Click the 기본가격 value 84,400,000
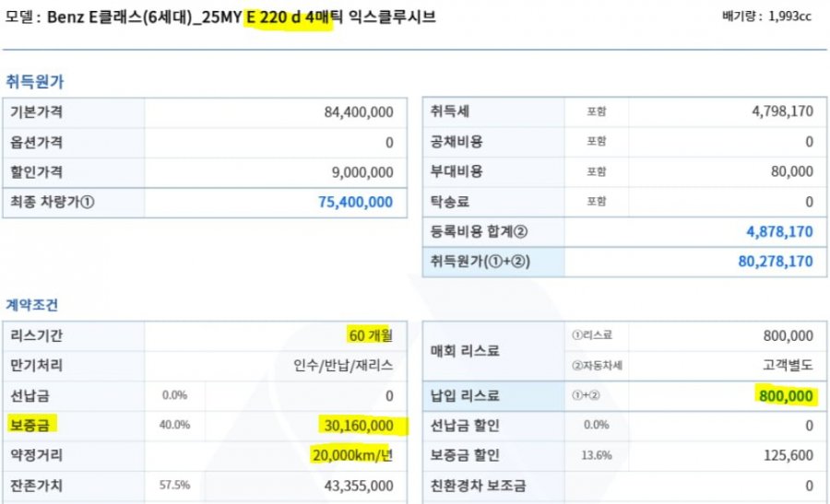The image size is (830, 504). coord(359,112)
